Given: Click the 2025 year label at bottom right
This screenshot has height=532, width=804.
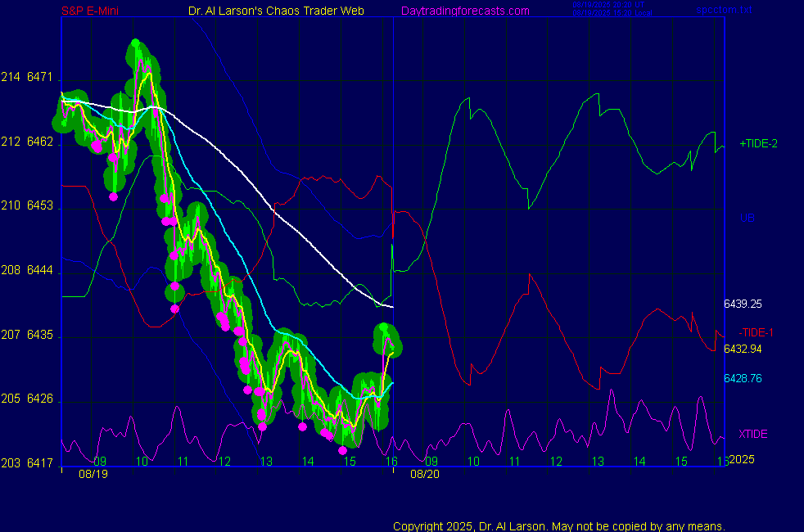Looking at the screenshot, I should tap(740, 460).
